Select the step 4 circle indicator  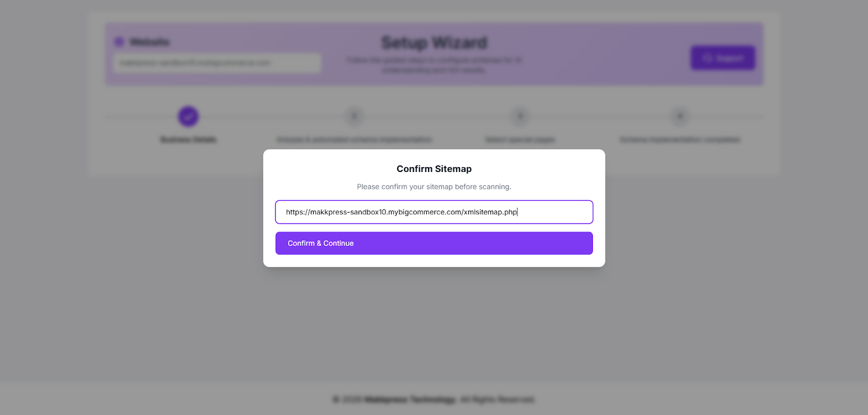coord(680,116)
